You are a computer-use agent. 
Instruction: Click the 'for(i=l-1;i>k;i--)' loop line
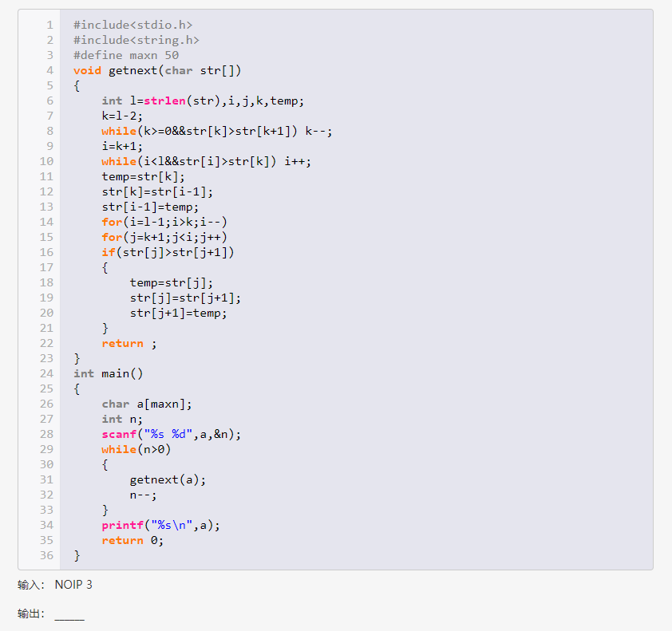click(x=164, y=222)
